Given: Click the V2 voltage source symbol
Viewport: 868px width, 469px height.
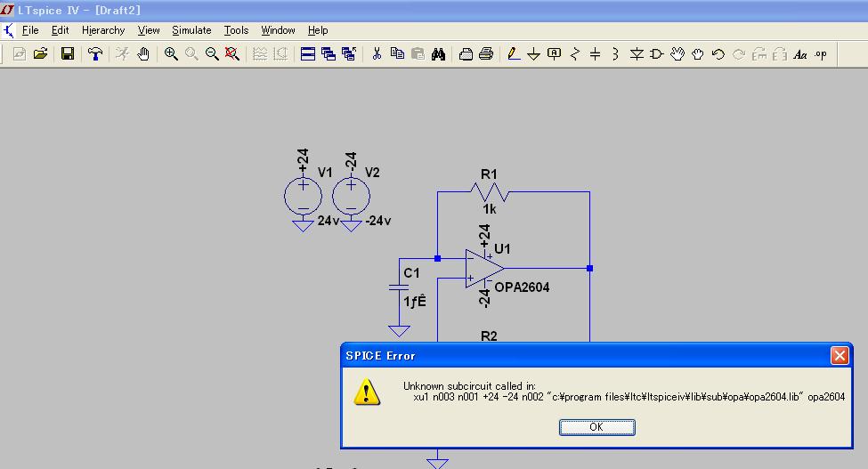Looking at the screenshot, I should [x=351, y=196].
